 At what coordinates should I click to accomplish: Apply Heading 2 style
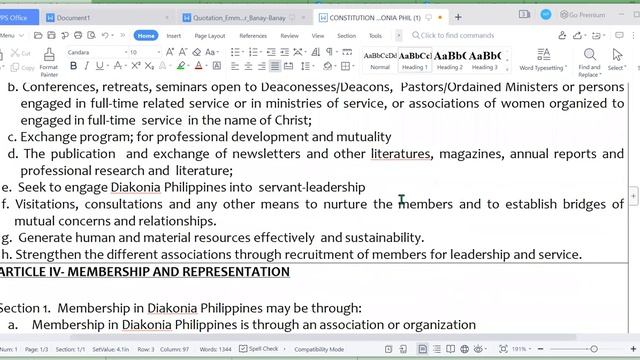(x=450, y=60)
